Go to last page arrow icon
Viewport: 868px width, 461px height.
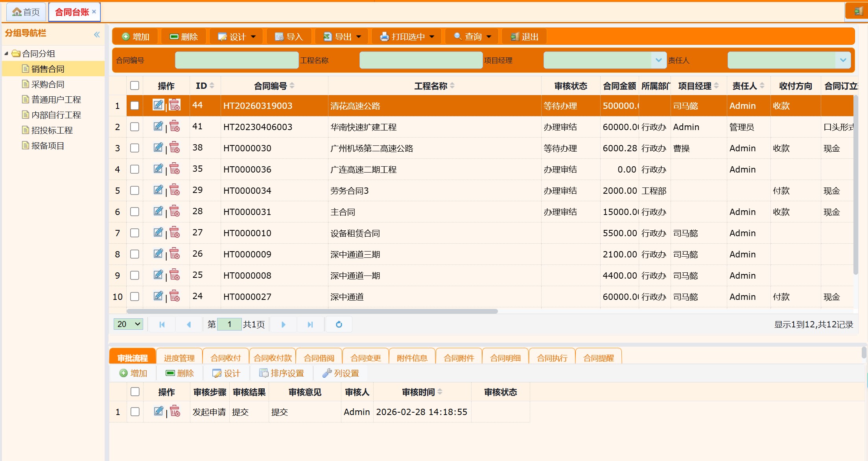pyautogui.click(x=310, y=324)
